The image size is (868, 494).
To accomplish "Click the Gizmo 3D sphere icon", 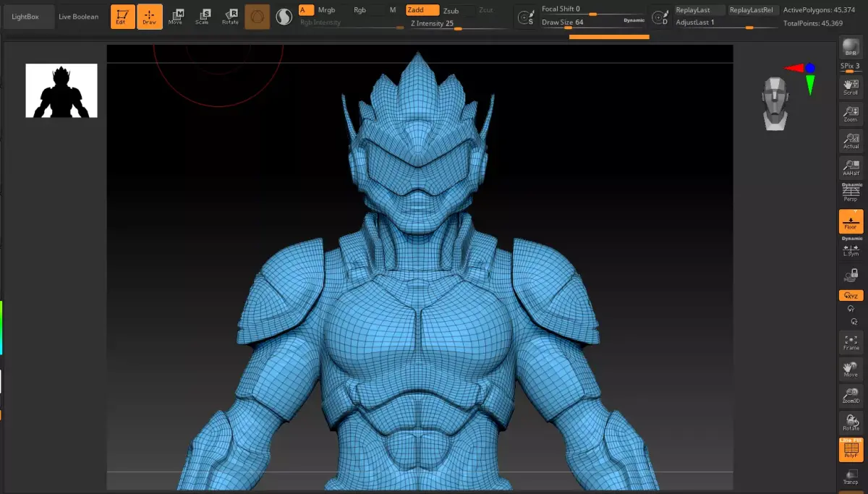I will click(258, 17).
